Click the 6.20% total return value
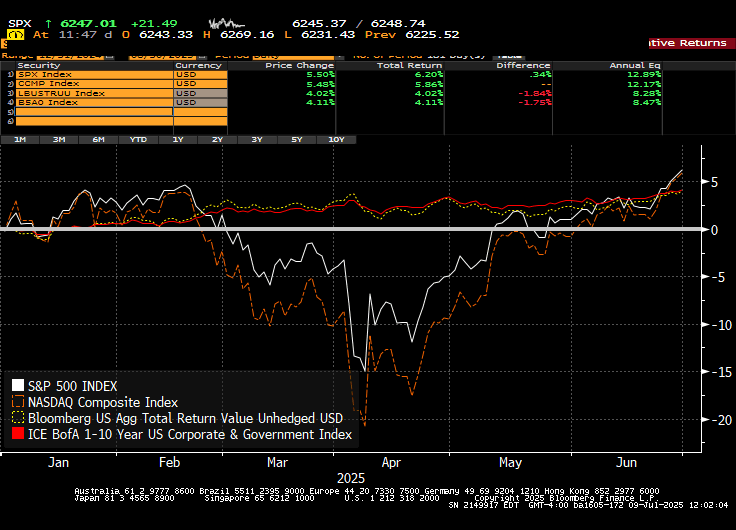 pyautogui.click(x=429, y=74)
